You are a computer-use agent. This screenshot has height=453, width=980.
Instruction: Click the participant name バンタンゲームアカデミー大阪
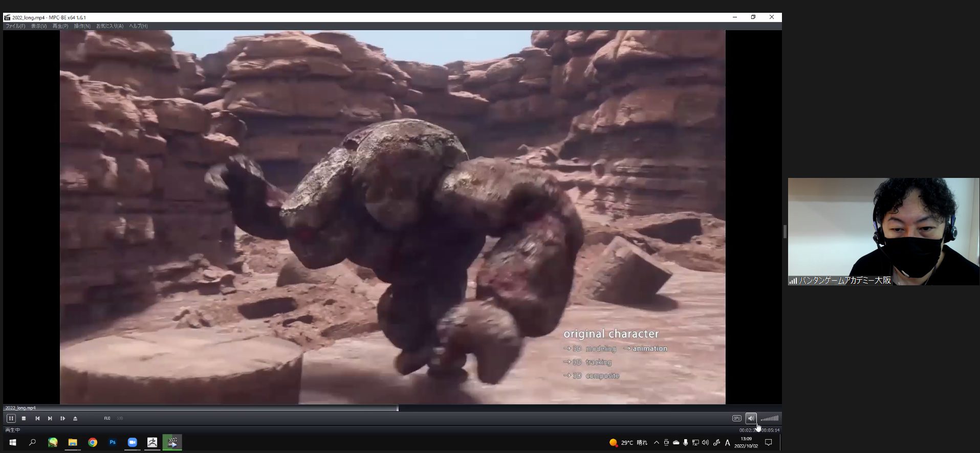coord(845,280)
